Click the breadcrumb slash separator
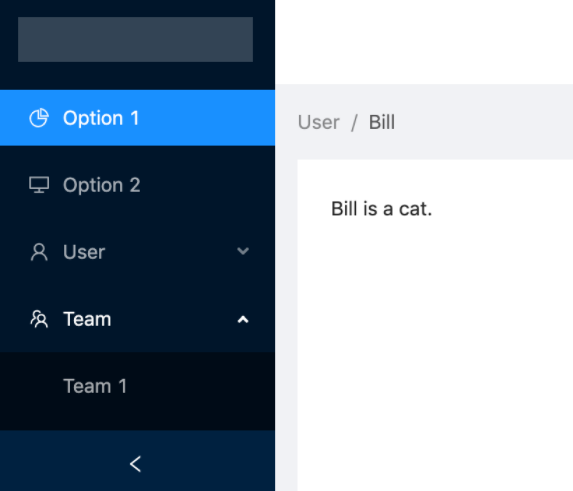Viewport: 573px width, 491px height. click(354, 122)
